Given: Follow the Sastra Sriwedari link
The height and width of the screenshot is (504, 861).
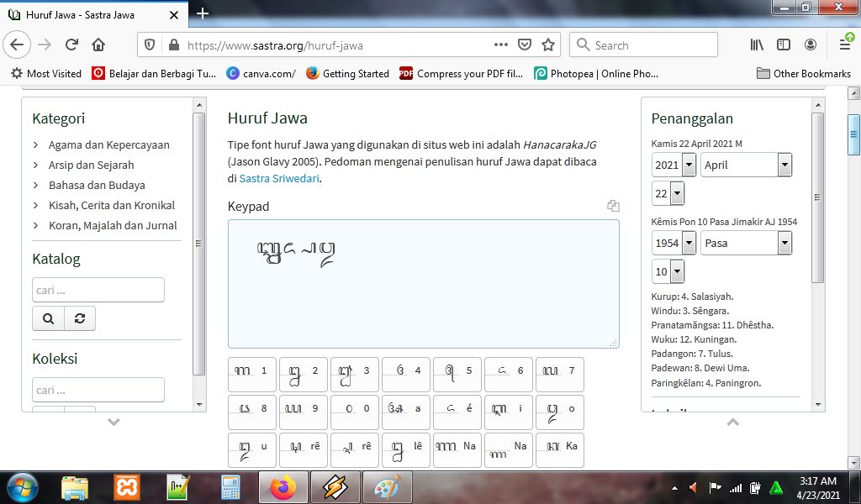Looking at the screenshot, I should [x=279, y=178].
